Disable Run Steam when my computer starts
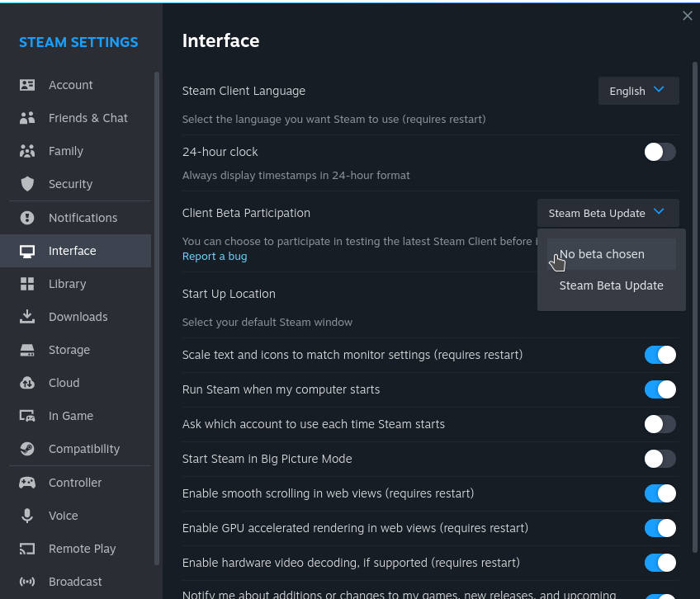Image resolution: width=700 pixels, height=599 pixels. (660, 389)
